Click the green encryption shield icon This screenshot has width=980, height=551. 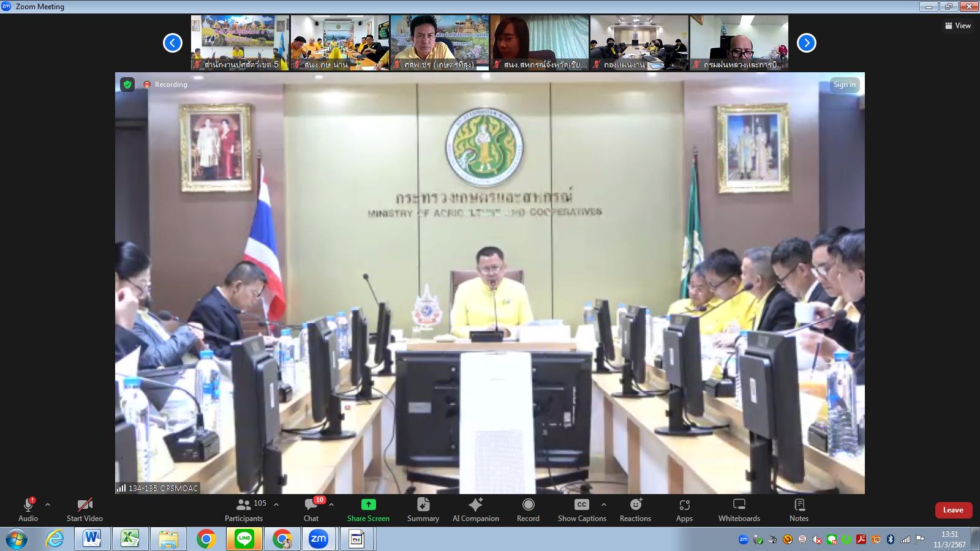tap(127, 84)
